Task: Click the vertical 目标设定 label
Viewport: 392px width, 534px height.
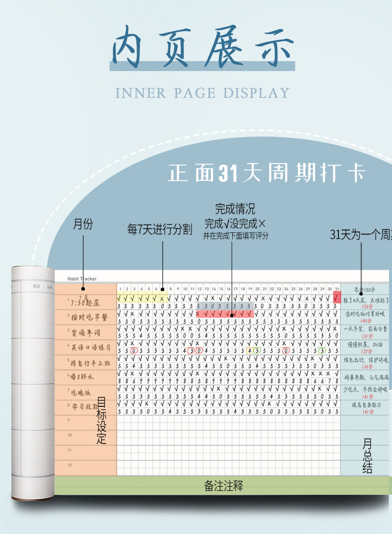Action: pyautogui.click(x=101, y=421)
